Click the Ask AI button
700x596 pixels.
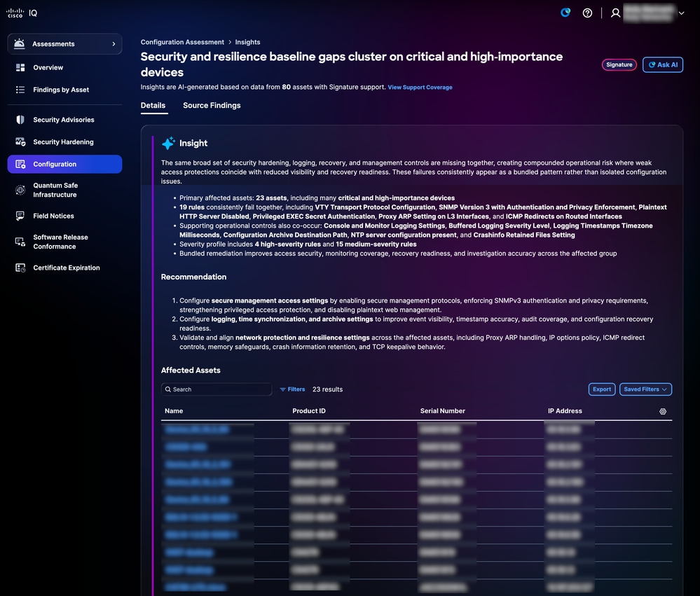[x=662, y=64]
